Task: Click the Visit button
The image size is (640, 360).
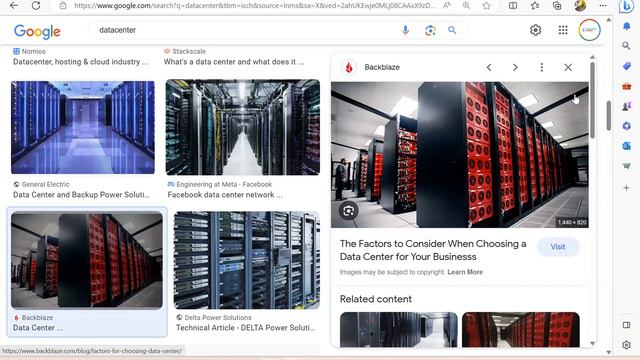Action: coord(558,247)
